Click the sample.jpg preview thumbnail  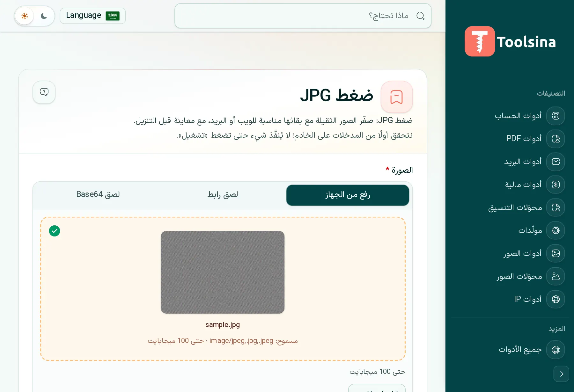223,272
